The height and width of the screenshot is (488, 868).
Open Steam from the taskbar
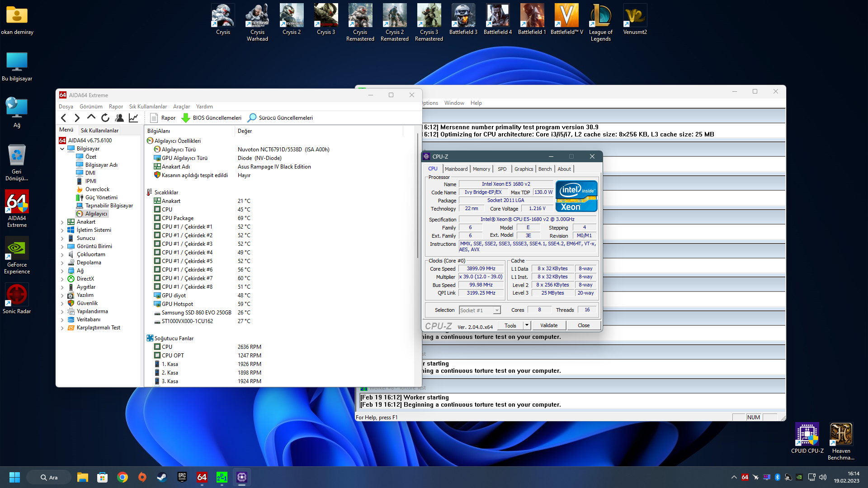tap(161, 477)
